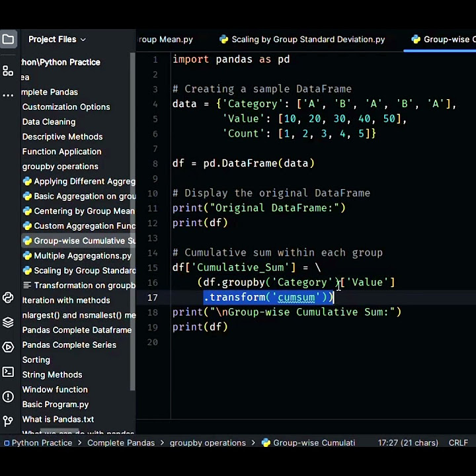Collapse the groupby operations folder
Image resolution: width=476 pixels, height=476 pixels.
(60, 167)
